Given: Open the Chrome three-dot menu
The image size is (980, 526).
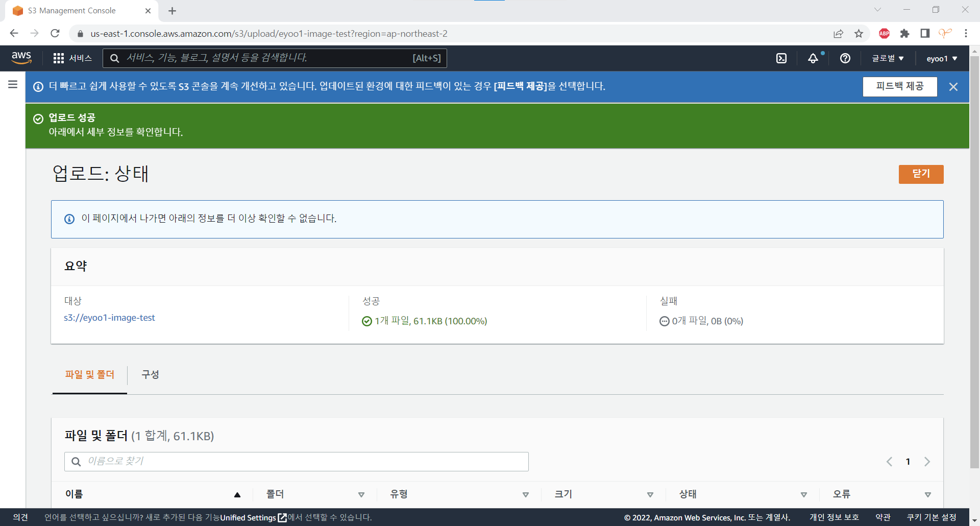Looking at the screenshot, I should 966,33.
